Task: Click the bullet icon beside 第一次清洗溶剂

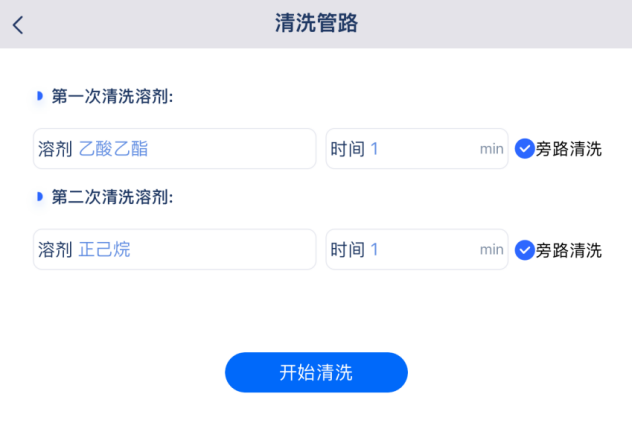Action: pos(40,96)
